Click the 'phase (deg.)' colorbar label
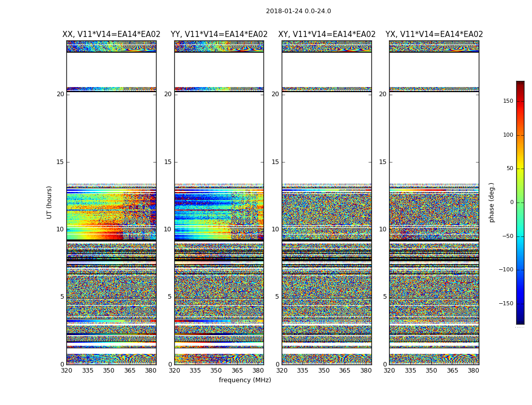 491,202
